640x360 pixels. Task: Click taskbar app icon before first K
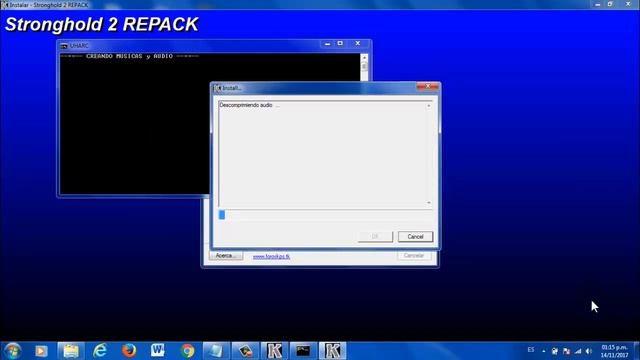pyautogui.click(x=245, y=351)
